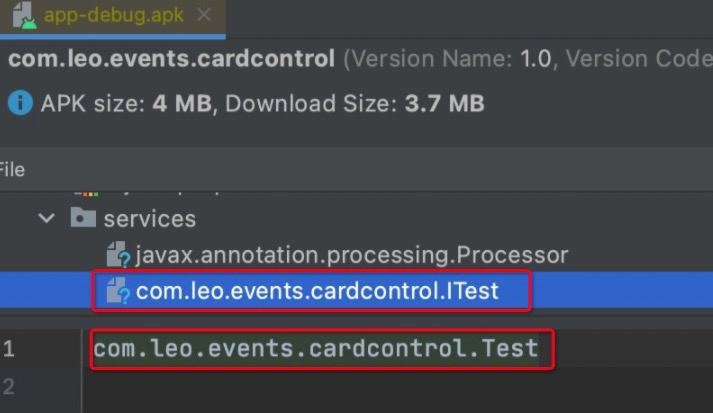This screenshot has height=413, width=713.
Task: Click the File column header
Action: pyautogui.click(x=12, y=170)
